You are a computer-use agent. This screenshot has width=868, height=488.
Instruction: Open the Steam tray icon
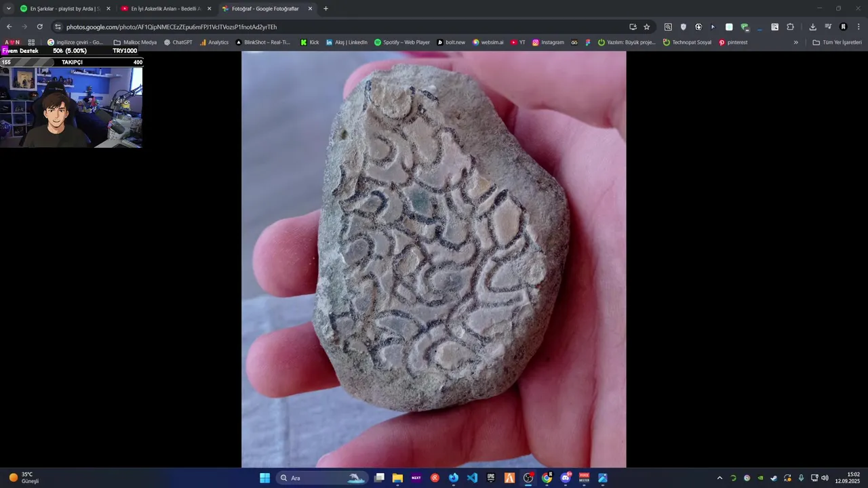point(774,478)
